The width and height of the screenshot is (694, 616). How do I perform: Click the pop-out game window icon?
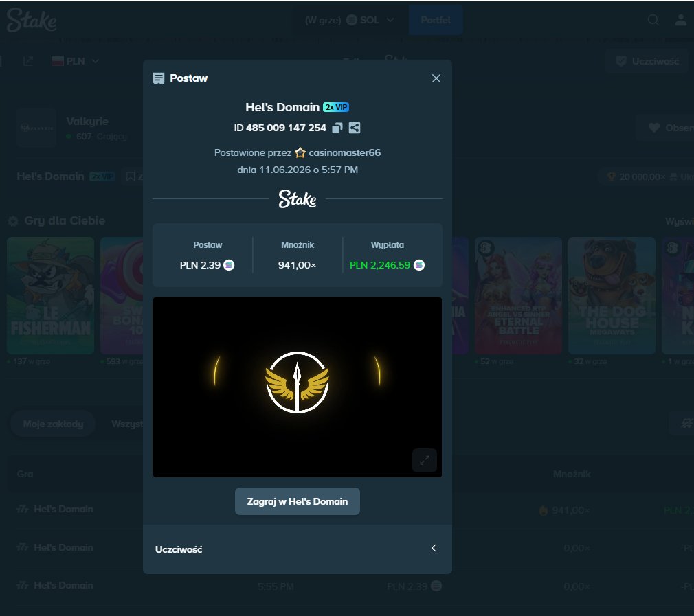[28, 61]
